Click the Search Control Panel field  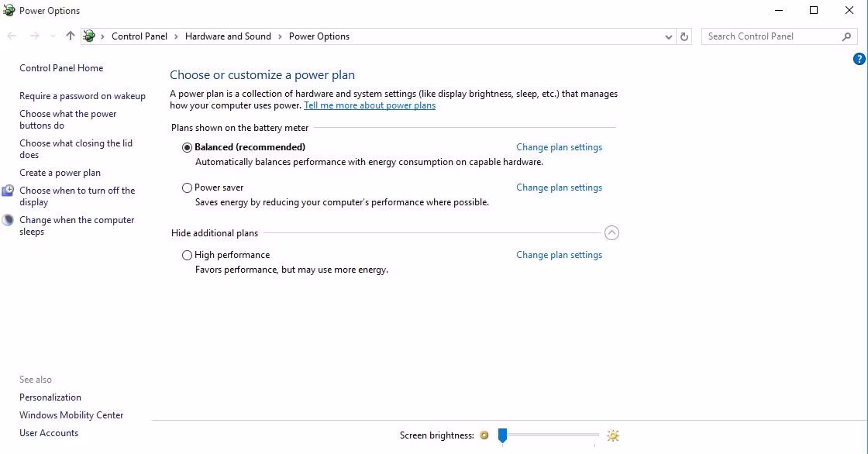[771, 36]
